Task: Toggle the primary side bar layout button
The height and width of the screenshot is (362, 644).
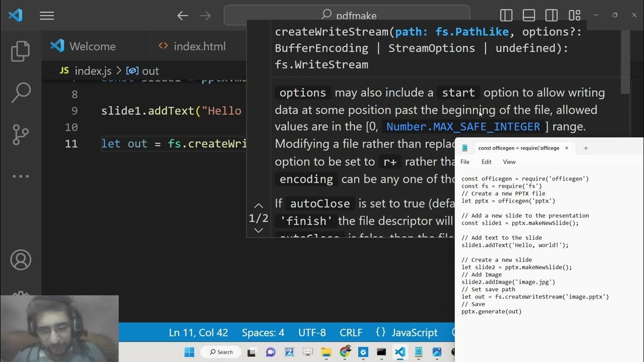Action: pyautogui.click(x=506, y=16)
